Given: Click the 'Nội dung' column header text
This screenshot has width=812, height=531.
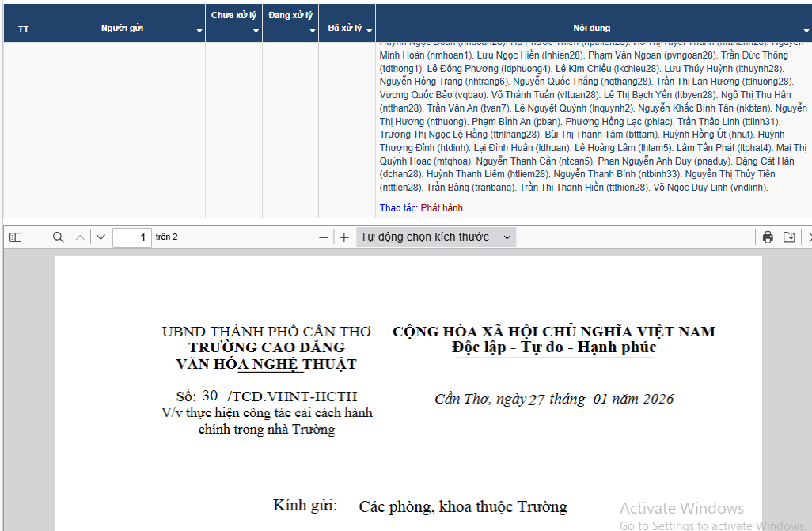Looking at the screenshot, I should point(591,28).
